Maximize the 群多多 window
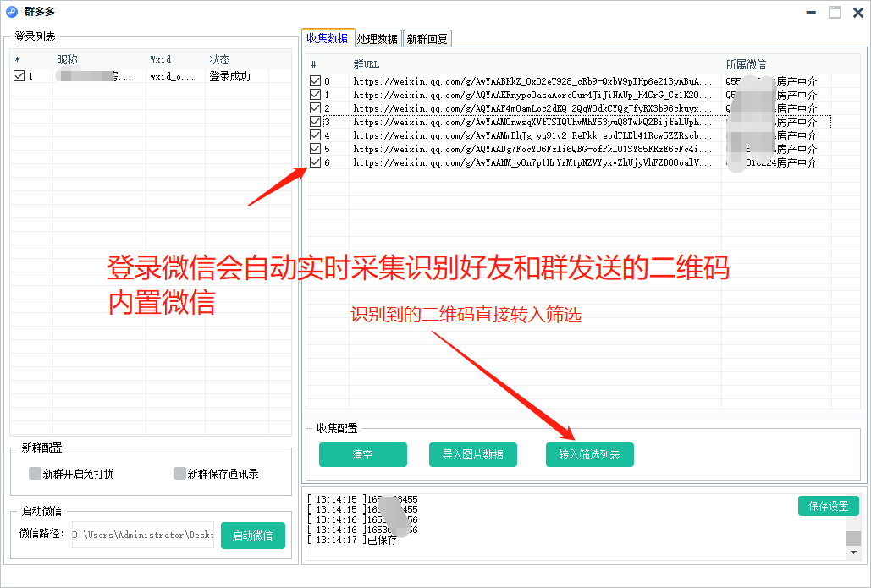The width and height of the screenshot is (871, 588). coord(835,12)
